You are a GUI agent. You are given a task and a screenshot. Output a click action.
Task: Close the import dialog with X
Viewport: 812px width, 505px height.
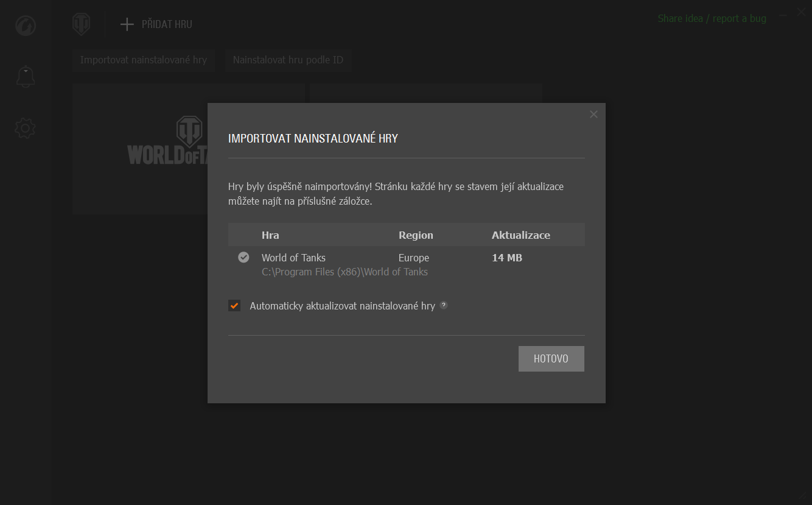point(593,114)
